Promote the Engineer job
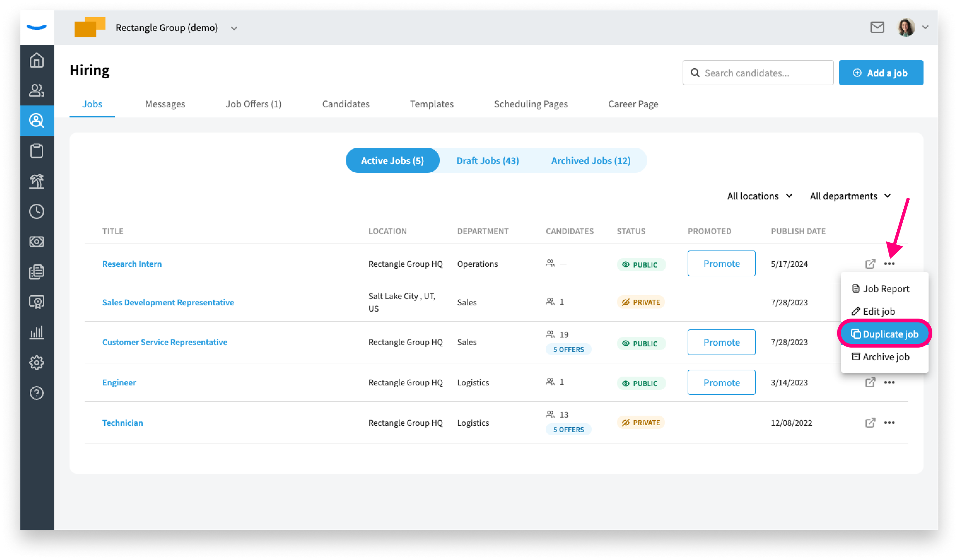958x560 pixels. (x=721, y=382)
